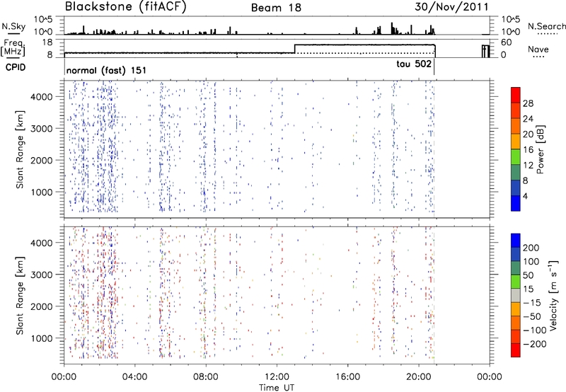Click the '08:00' time tick label
This screenshot has height=392, width=566.
[206, 377]
